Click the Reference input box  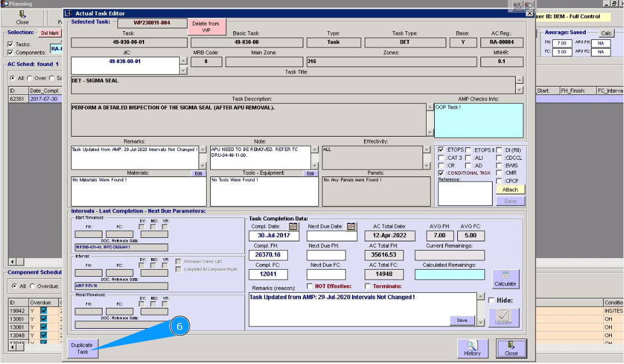click(x=465, y=194)
